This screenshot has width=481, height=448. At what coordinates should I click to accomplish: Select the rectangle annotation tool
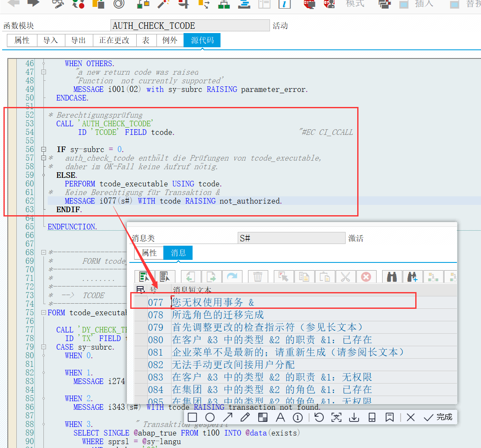tap(193, 417)
